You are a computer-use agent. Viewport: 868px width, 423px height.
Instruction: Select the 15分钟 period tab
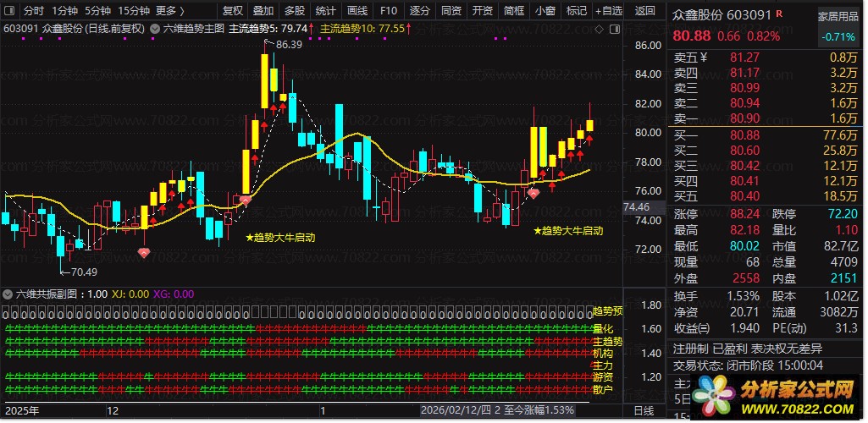pos(134,10)
